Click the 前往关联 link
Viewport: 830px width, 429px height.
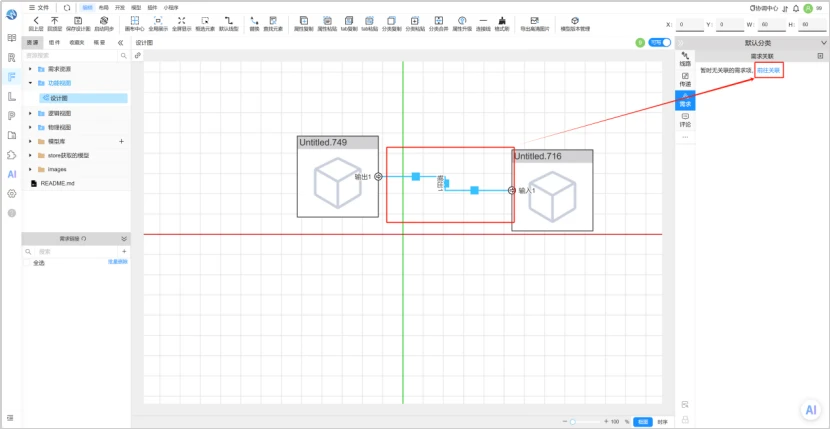coord(769,70)
